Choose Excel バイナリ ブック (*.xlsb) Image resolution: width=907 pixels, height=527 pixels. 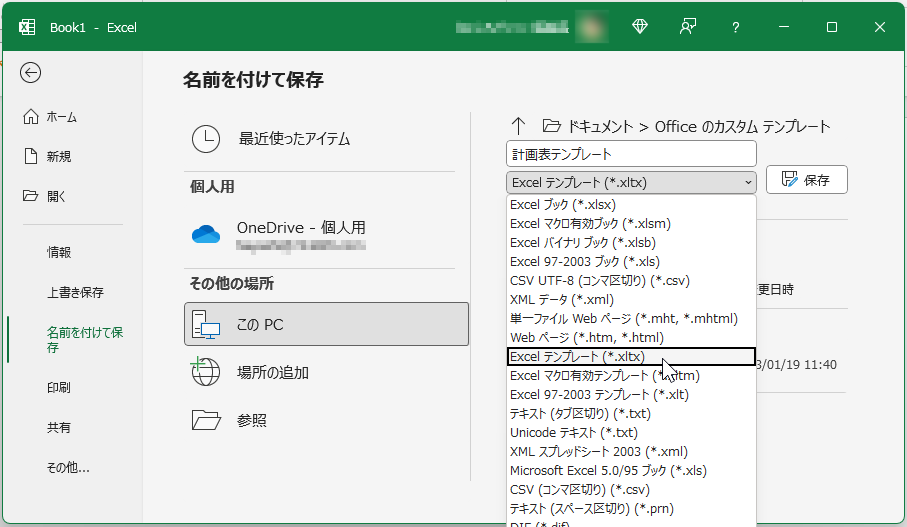coord(631,242)
